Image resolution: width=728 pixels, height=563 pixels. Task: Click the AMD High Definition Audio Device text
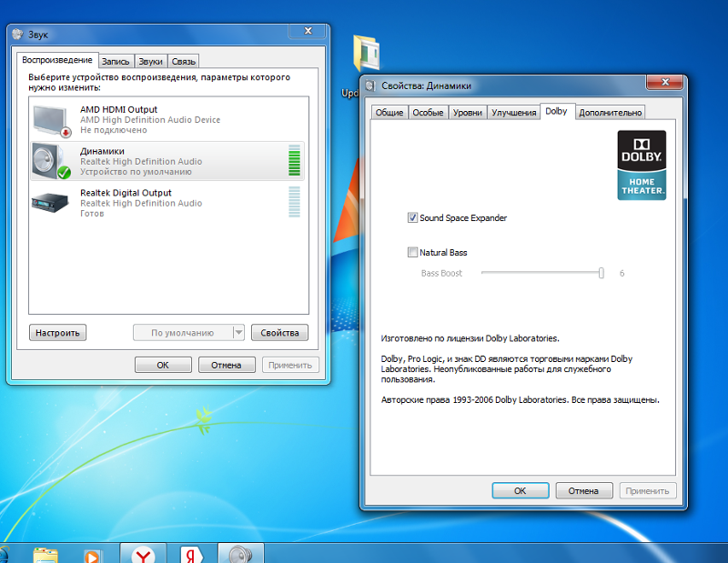[x=150, y=120]
